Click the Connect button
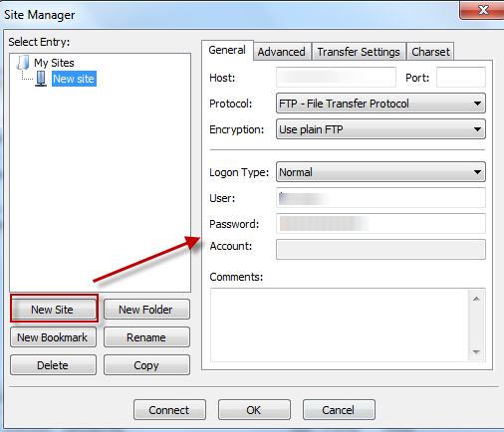 point(169,410)
